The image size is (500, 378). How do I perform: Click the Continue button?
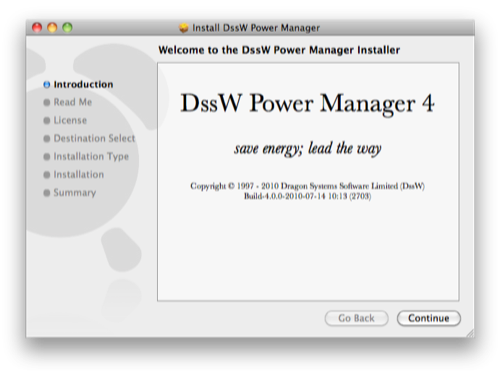coord(429,318)
